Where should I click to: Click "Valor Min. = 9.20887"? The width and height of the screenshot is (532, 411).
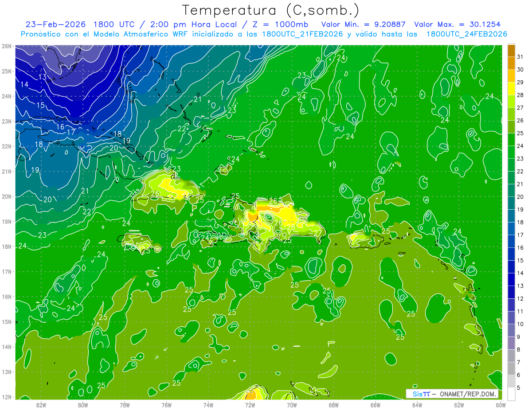363,24
